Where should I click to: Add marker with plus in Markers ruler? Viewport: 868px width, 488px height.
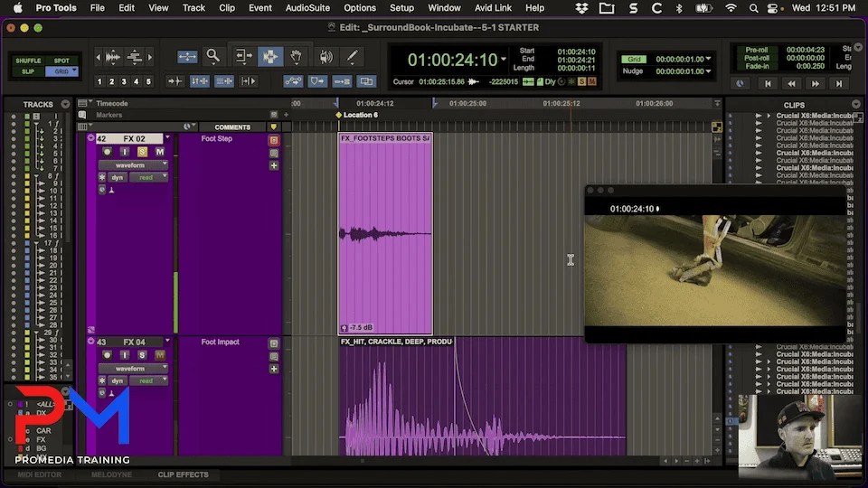[287, 115]
